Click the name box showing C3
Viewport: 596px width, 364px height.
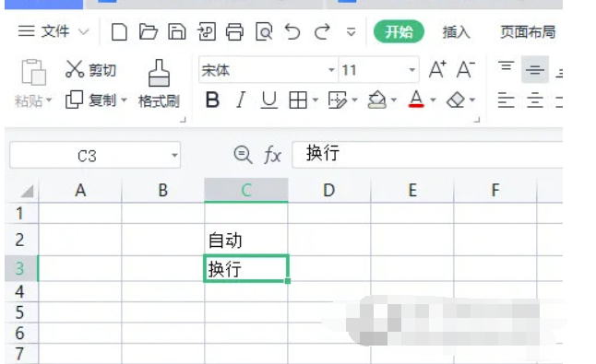pyautogui.click(x=95, y=155)
